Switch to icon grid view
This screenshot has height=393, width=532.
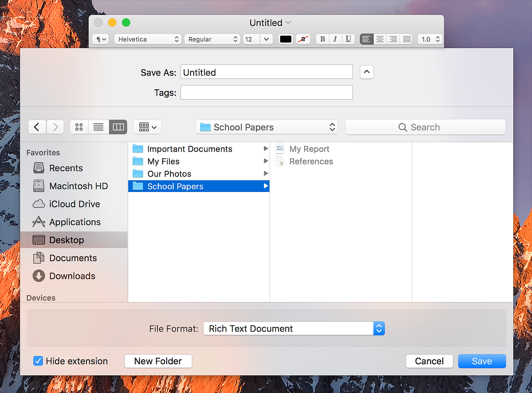point(79,127)
